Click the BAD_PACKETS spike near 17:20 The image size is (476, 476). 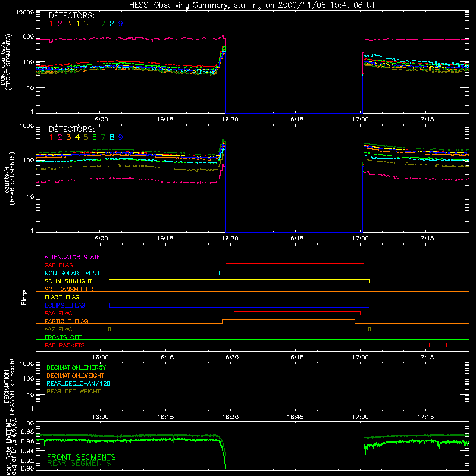coord(447,345)
